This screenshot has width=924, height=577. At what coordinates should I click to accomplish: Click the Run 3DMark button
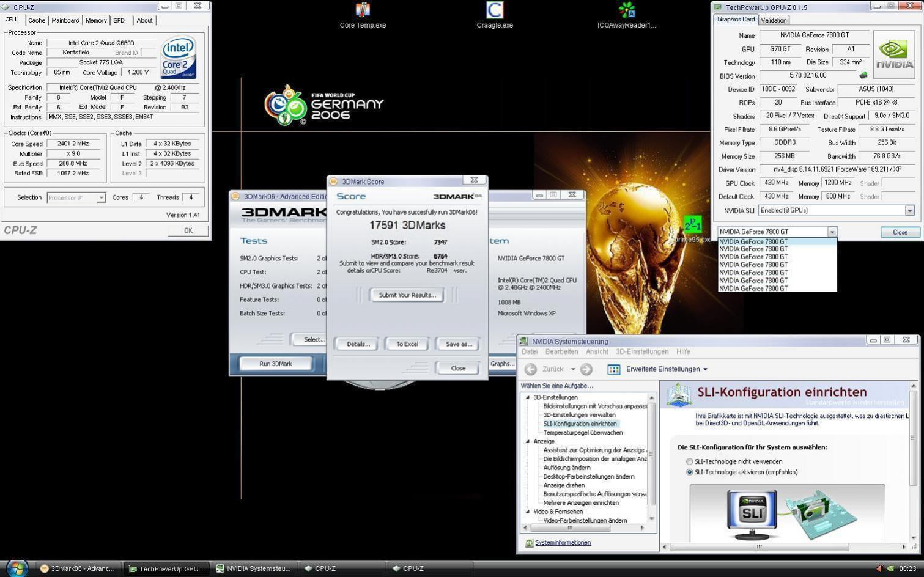(x=276, y=364)
